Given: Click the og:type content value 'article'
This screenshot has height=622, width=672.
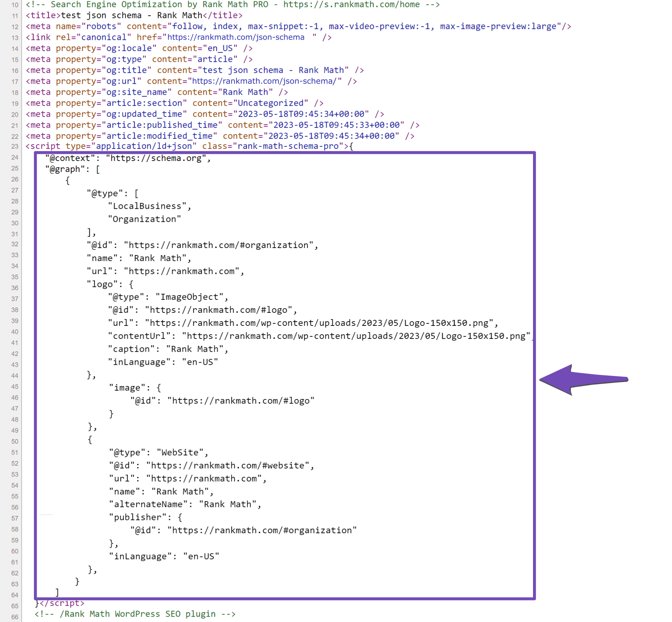Looking at the screenshot, I should click(215, 59).
